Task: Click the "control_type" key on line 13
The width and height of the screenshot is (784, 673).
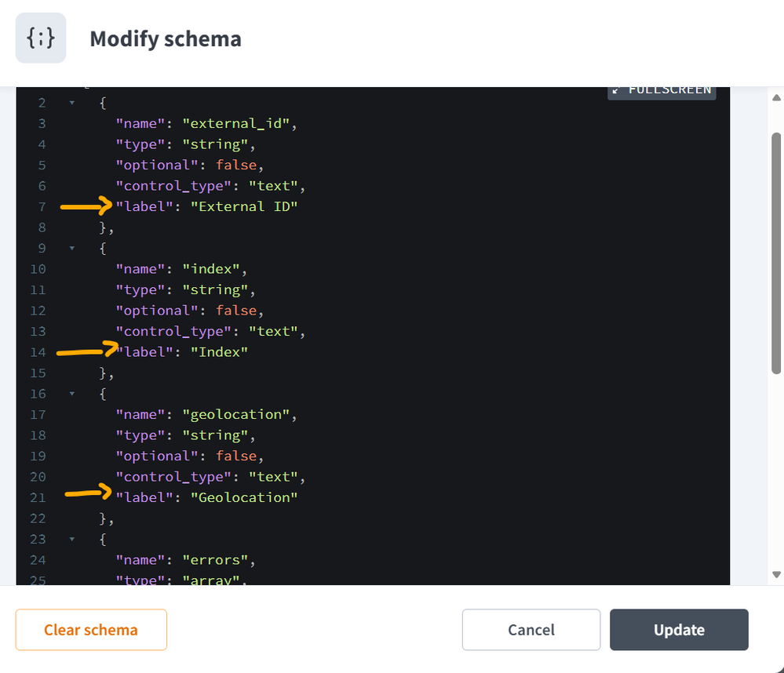Action: coord(173,332)
